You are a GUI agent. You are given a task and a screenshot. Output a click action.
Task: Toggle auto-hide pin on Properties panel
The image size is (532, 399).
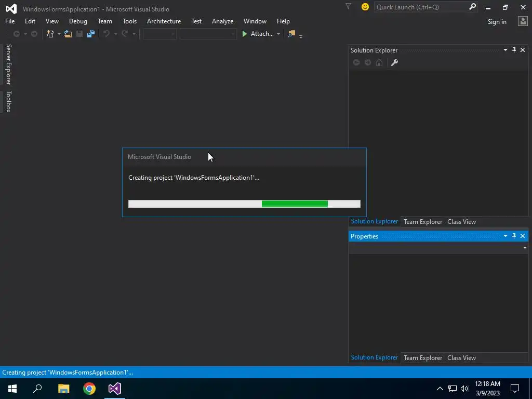(514, 236)
